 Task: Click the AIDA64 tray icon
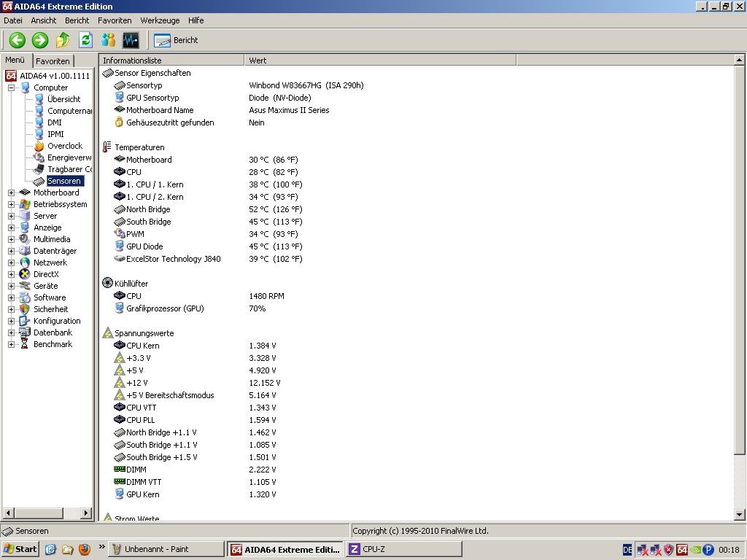(x=682, y=550)
